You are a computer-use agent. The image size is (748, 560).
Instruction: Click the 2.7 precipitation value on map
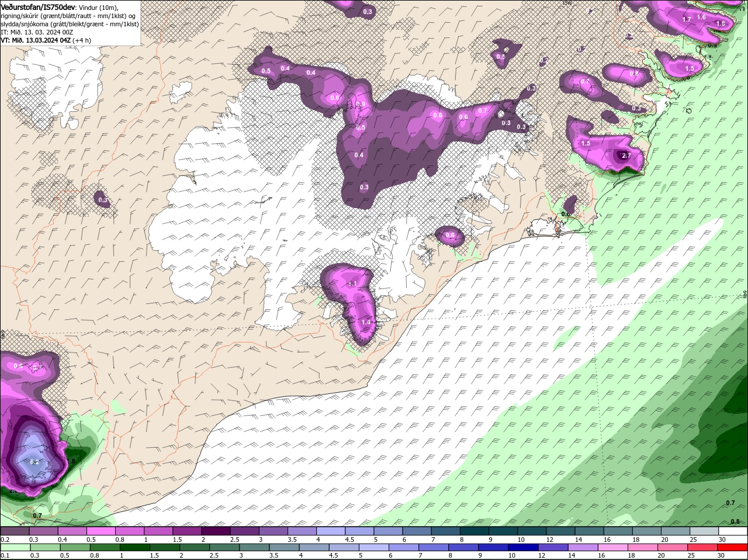pyautogui.click(x=626, y=155)
